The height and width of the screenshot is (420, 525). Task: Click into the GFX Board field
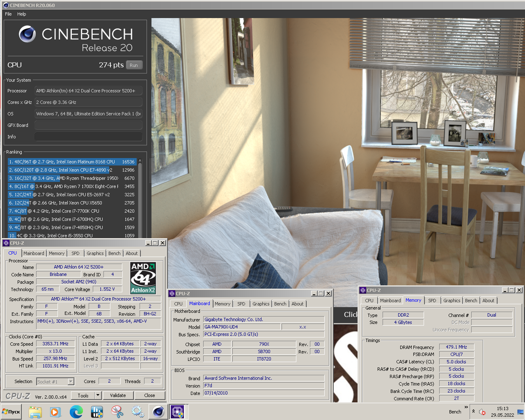tap(88, 125)
